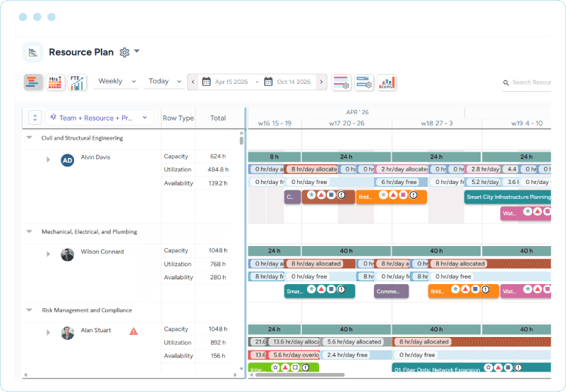Open the Team + Resource + Pr... grouping dropdown
566x392 pixels.
coord(100,118)
